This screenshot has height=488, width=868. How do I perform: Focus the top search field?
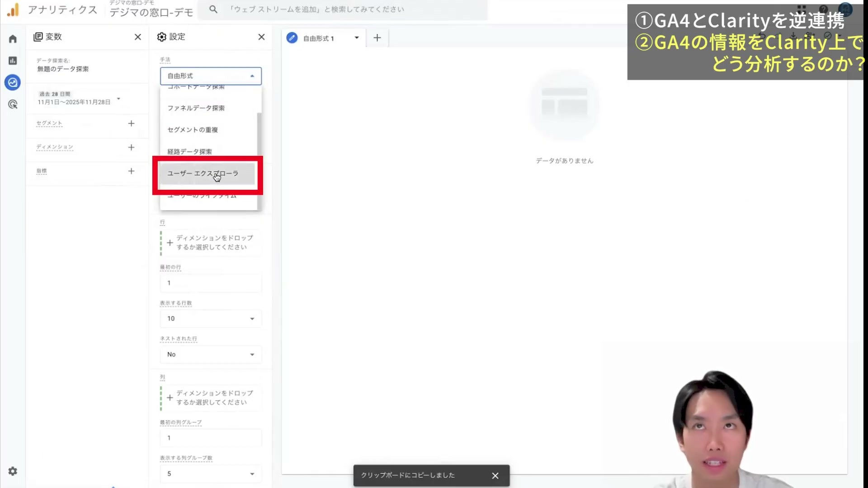pyautogui.click(x=344, y=9)
